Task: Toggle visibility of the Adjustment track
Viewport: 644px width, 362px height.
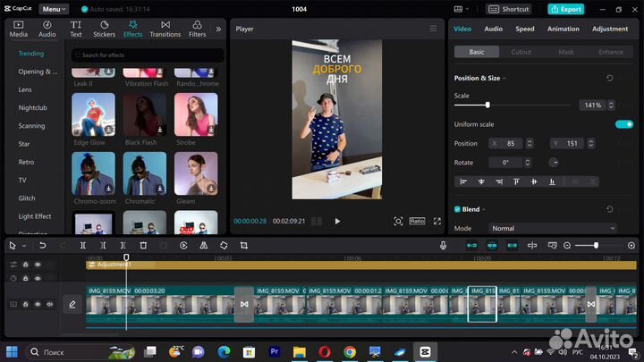Action: coord(38,265)
